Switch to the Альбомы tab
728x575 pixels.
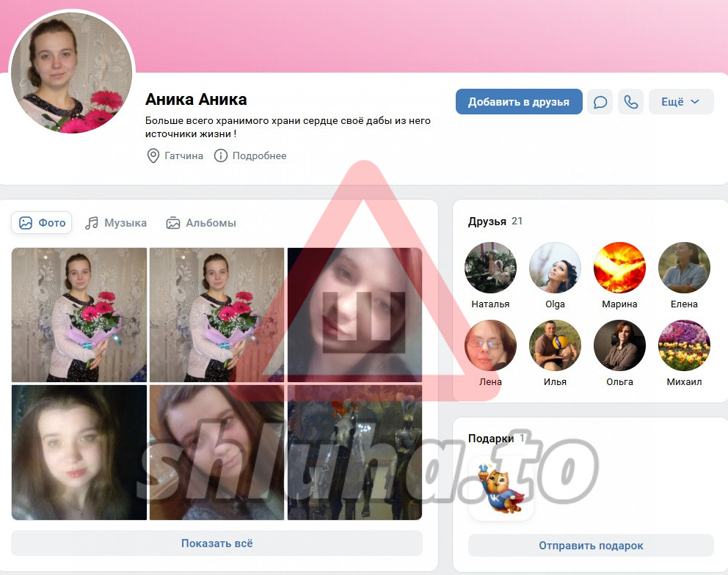pyautogui.click(x=201, y=223)
